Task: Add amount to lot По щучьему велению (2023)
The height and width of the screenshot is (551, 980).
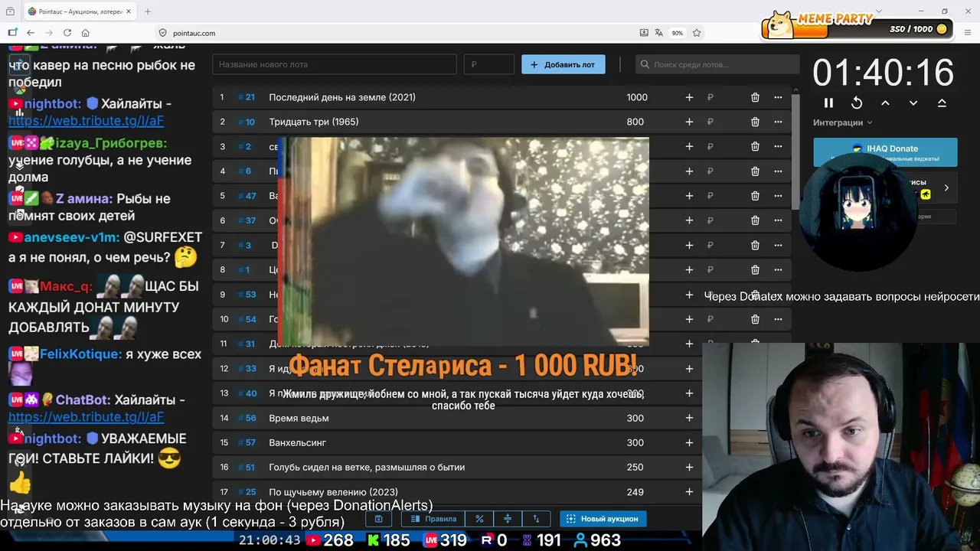Action: (689, 492)
